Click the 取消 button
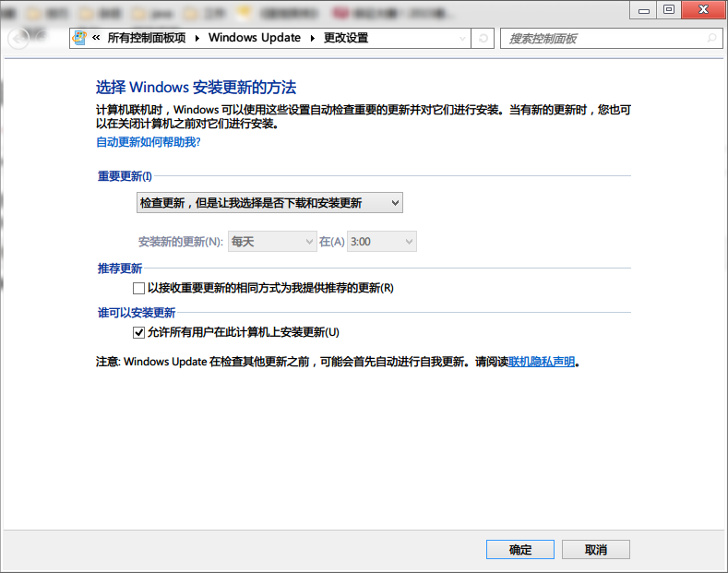This screenshot has height=573, width=728. tap(596, 550)
